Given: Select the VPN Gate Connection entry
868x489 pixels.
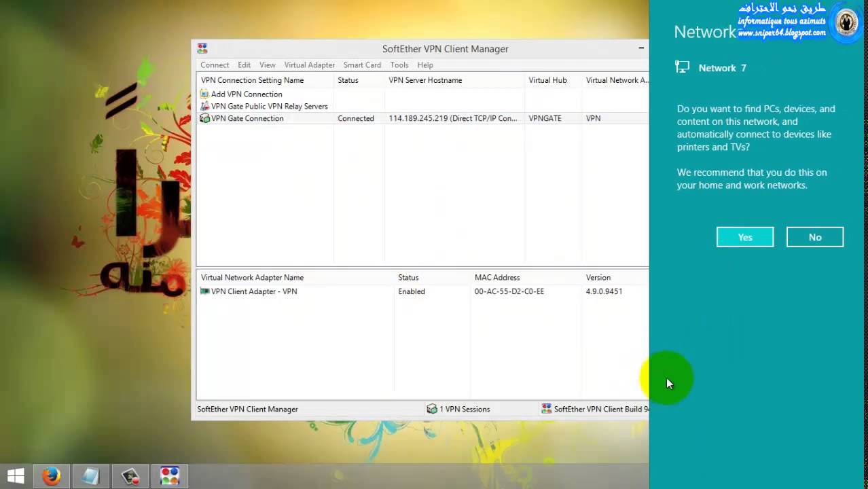Looking at the screenshot, I should pyautogui.click(x=247, y=118).
